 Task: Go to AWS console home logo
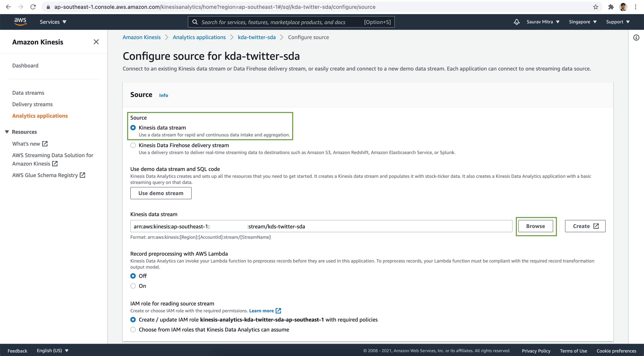pos(20,22)
